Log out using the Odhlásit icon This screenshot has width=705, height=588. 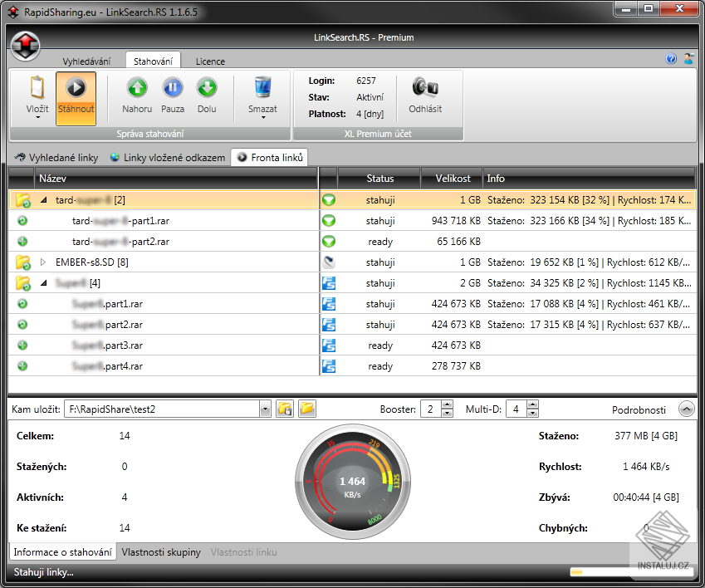click(425, 87)
